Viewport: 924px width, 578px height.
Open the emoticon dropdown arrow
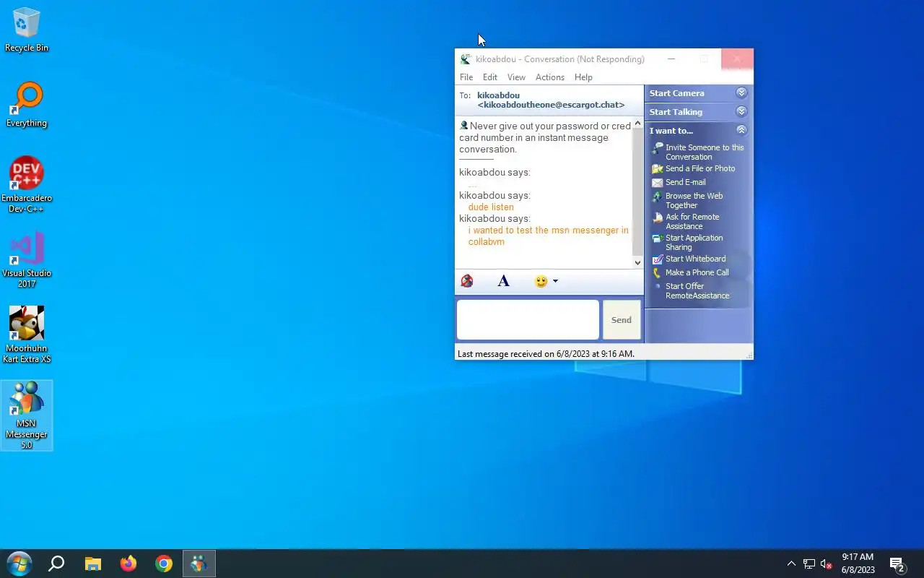point(555,281)
